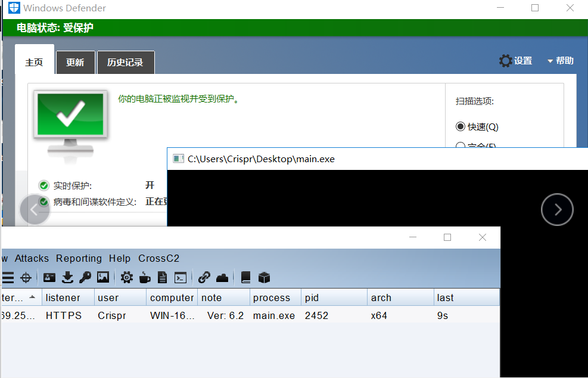Click the key icon in toolbar
588x378 pixels.
coord(85,277)
